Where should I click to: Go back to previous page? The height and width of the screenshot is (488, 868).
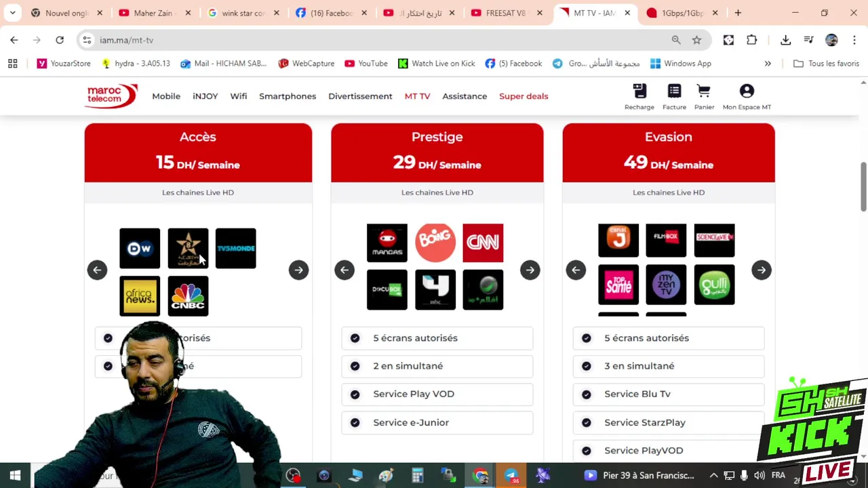pyautogui.click(x=14, y=40)
